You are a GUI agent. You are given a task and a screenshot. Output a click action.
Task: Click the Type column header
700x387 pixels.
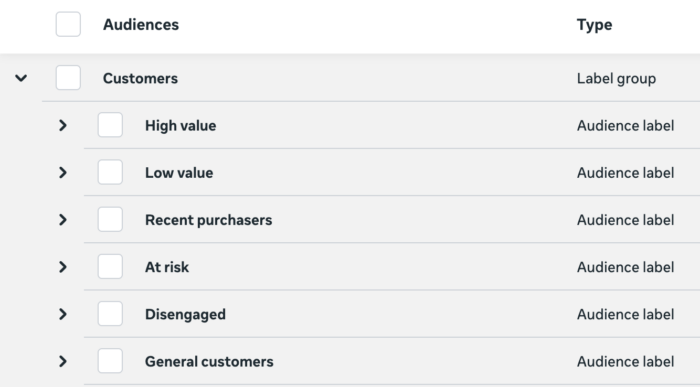point(594,25)
